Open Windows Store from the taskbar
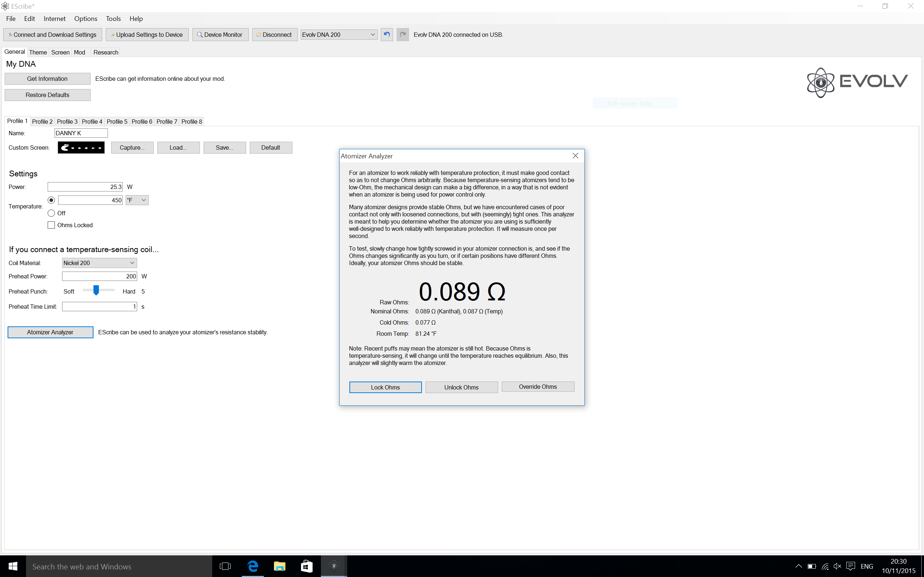The width and height of the screenshot is (924, 577). 306,566
